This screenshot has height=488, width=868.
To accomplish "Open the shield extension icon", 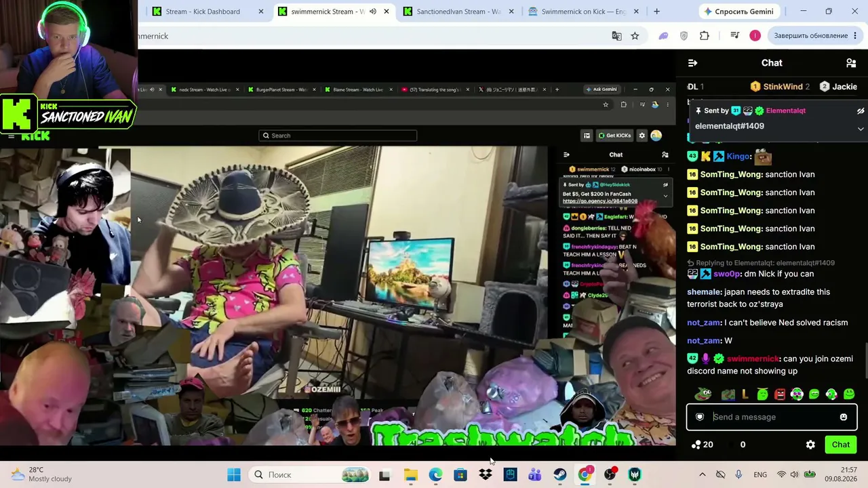I will coord(684,36).
